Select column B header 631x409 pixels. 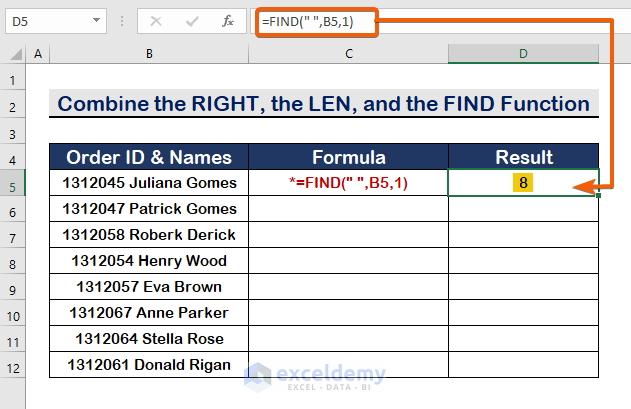tap(149, 54)
